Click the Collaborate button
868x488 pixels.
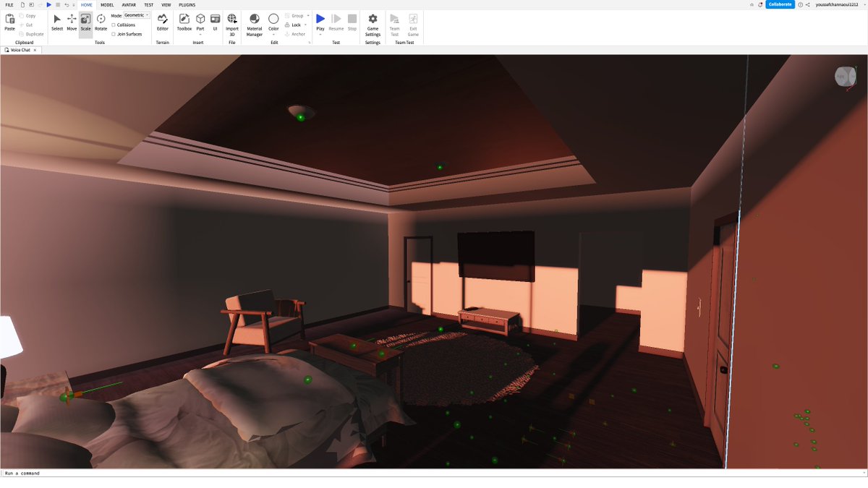[x=780, y=4]
